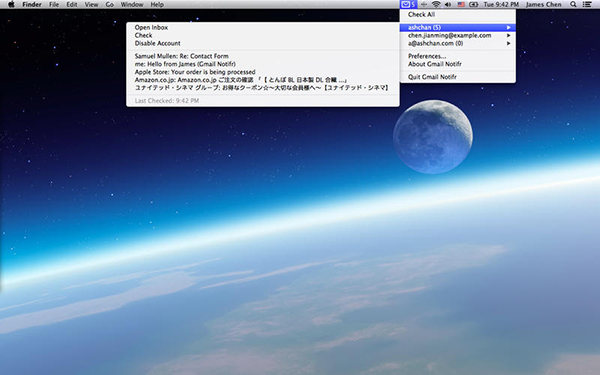Choose Disable Account in the submenu

pos(263,44)
